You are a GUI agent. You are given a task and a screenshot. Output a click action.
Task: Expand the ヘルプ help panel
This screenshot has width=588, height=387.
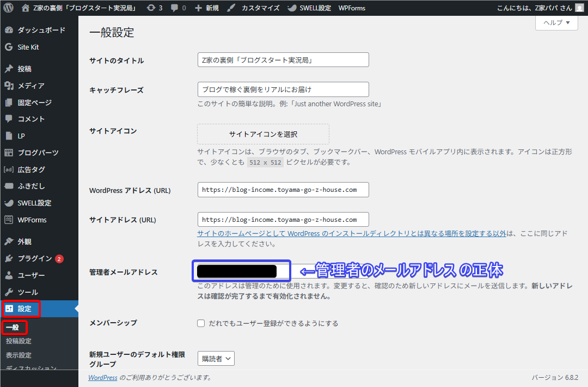pyautogui.click(x=556, y=23)
